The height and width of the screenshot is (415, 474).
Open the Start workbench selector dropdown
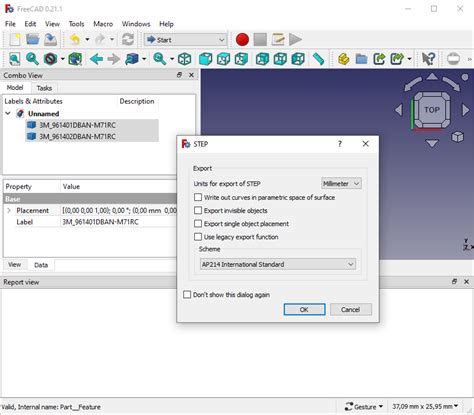point(185,40)
